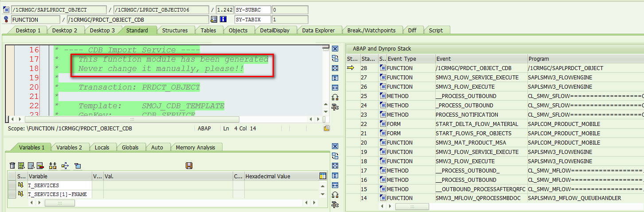Click the T_SERVICES variable name cell
The width and height of the screenshot is (644, 212).
pos(60,185)
